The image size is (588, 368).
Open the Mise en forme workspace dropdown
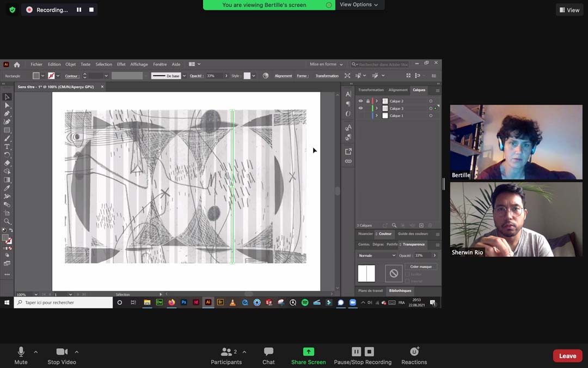click(326, 64)
